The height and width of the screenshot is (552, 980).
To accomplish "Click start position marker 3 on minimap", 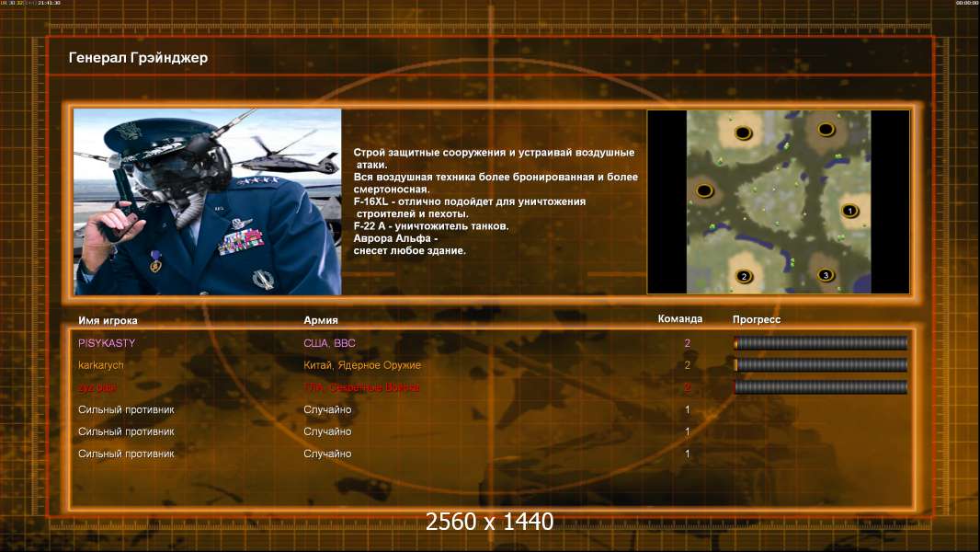I will [x=826, y=275].
